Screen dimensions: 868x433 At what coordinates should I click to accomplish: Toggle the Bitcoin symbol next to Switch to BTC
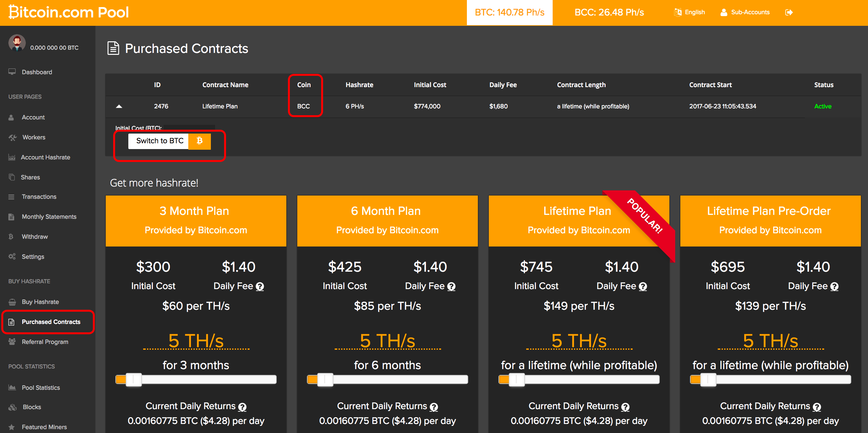click(x=199, y=141)
